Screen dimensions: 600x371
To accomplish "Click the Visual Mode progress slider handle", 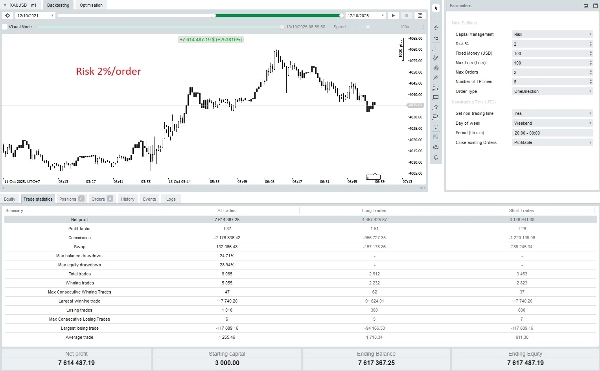I will 282,27.
